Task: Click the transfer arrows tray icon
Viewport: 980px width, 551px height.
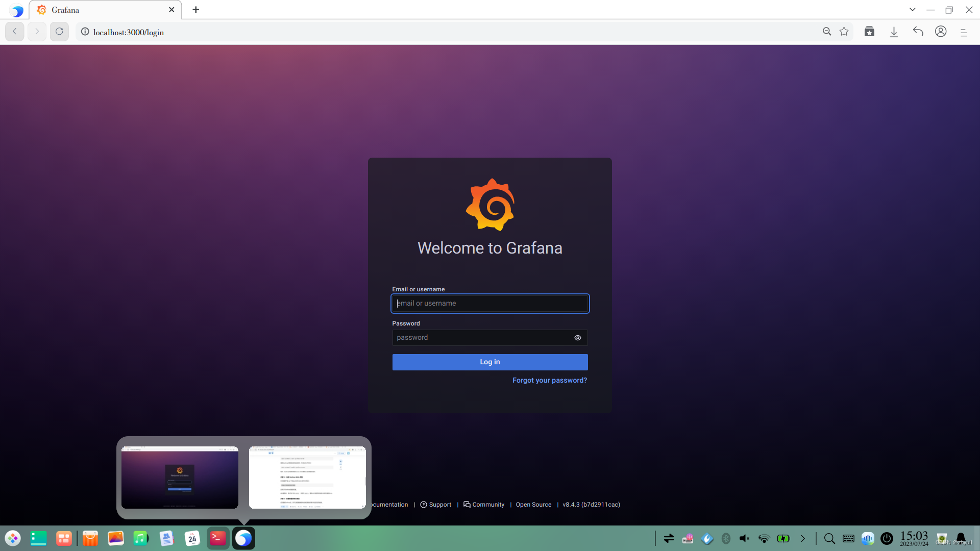Action: click(669, 538)
